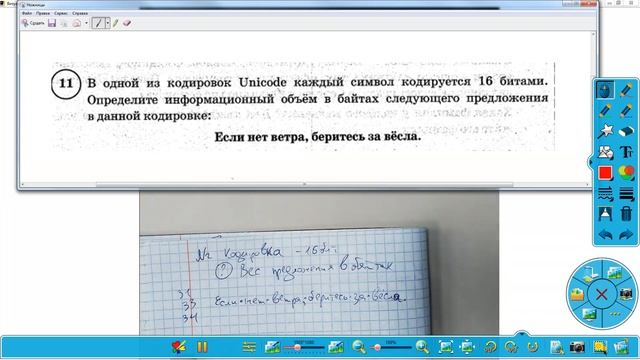Collapse the side palette using its left arrow tab
640x360 pixels.
(590, 162)
